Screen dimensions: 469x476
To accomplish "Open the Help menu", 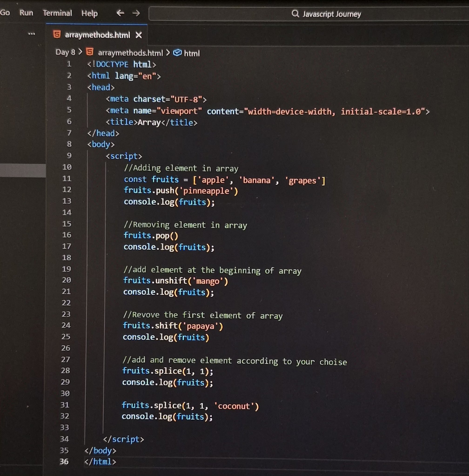I will (90, 13).
